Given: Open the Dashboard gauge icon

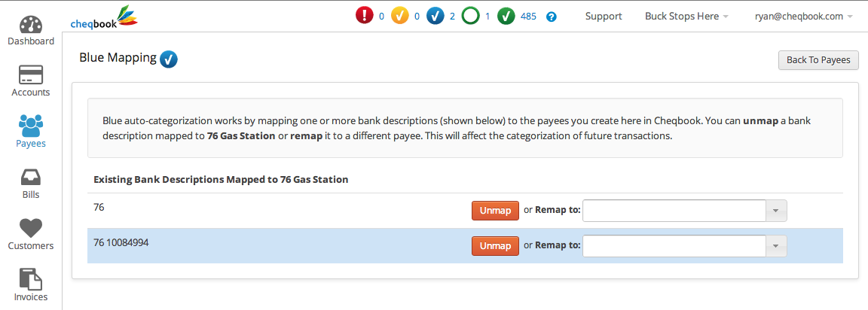Looking at the screenshot, I should coord(31,24).
